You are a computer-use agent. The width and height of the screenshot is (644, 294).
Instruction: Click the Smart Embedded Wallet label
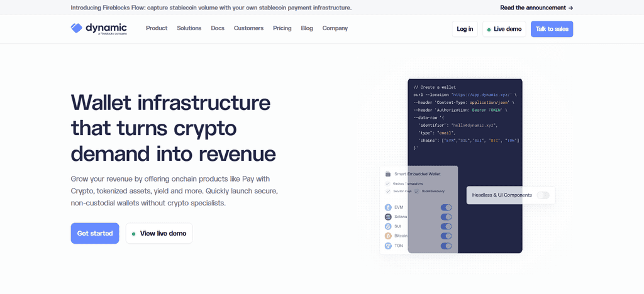tap(418, 174)
